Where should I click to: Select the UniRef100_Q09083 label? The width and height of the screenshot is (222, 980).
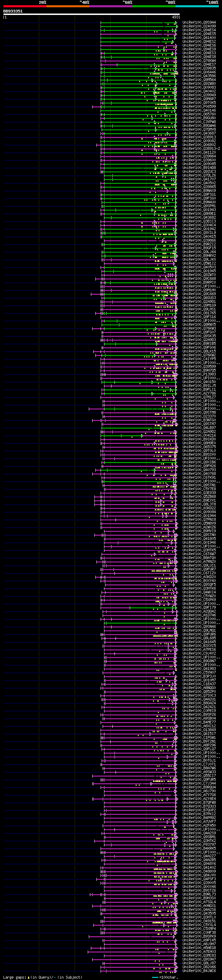199,88
